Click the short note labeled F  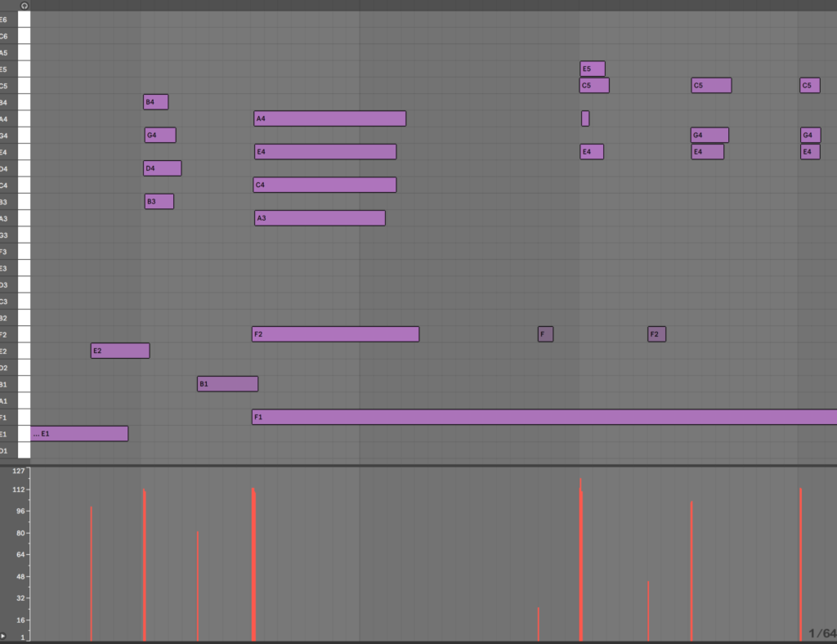point(545,334)
